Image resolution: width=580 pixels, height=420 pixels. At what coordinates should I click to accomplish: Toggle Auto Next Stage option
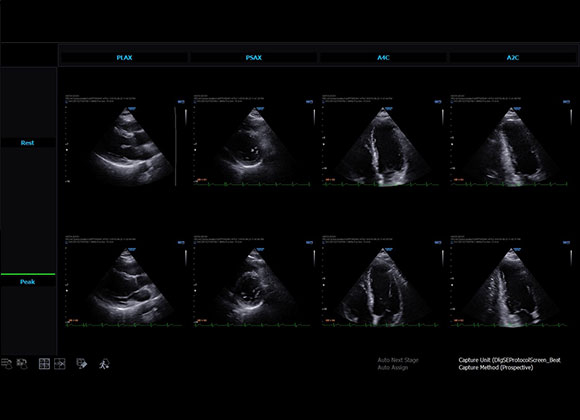(x=398, y=360)
